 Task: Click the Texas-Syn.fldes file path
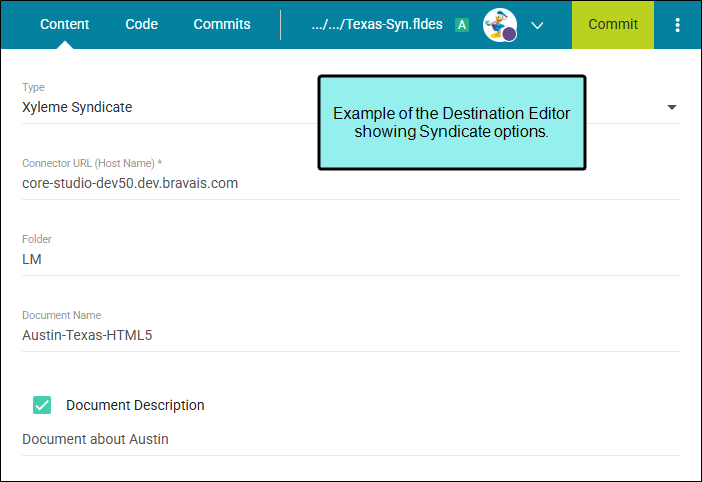[371, 24]
